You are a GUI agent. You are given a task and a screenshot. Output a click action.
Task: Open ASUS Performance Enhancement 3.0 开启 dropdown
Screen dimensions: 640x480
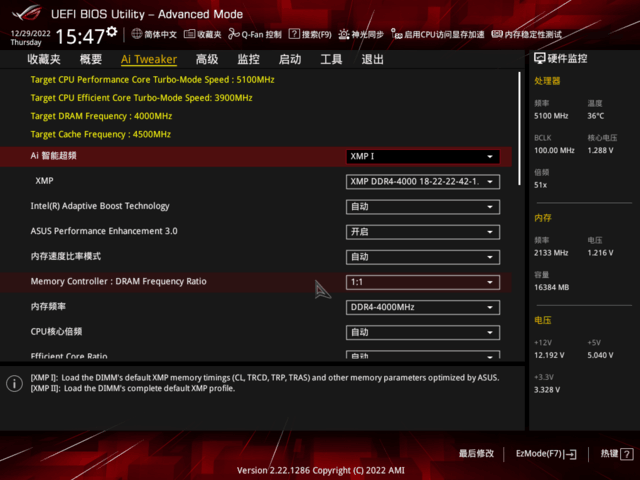pos(422,232)
